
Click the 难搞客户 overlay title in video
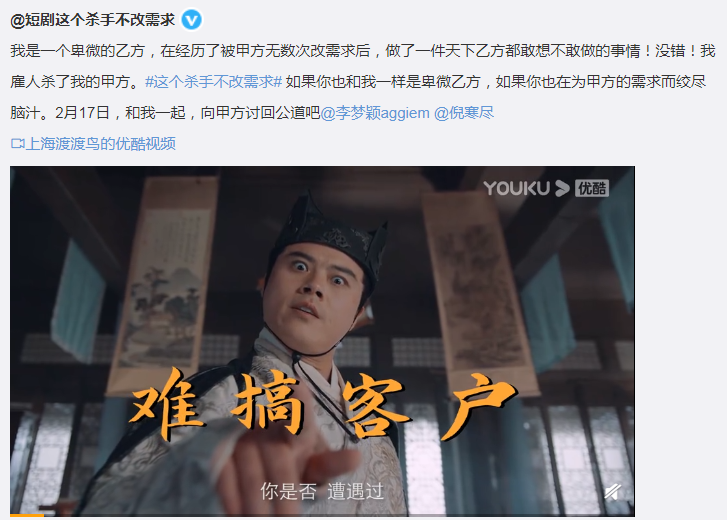tap(323, 403)
